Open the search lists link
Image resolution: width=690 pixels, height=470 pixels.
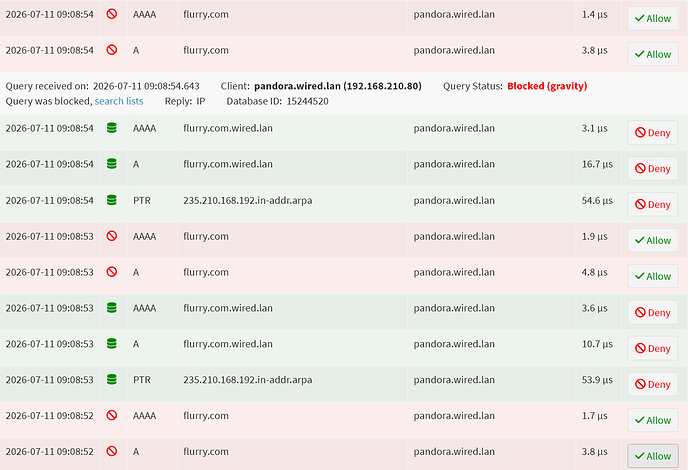[x=119, y=101]
